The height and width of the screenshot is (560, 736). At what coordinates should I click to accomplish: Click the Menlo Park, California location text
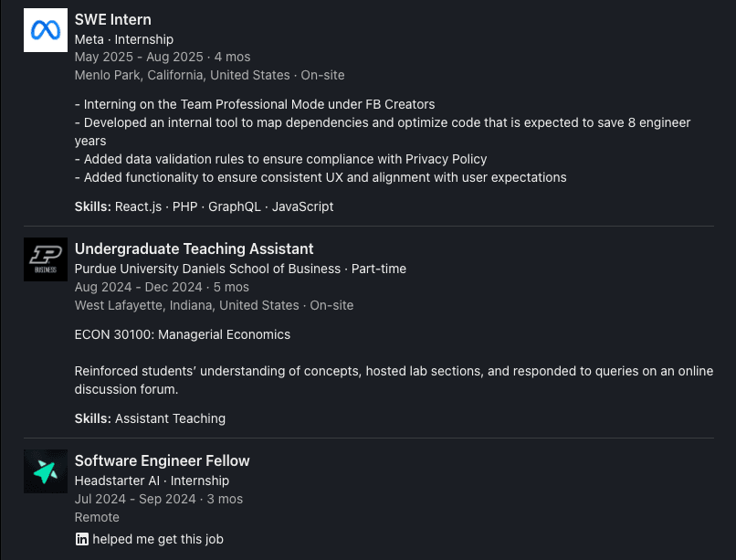183,75
